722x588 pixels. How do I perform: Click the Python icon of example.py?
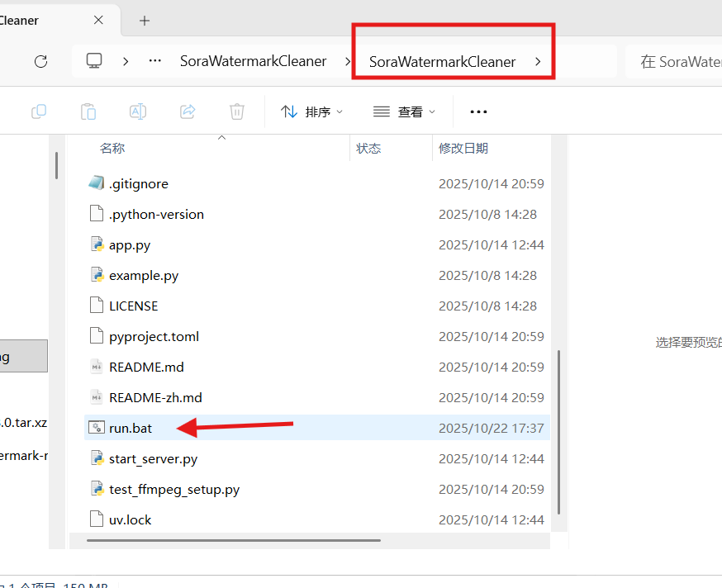(x=97, y=275)
